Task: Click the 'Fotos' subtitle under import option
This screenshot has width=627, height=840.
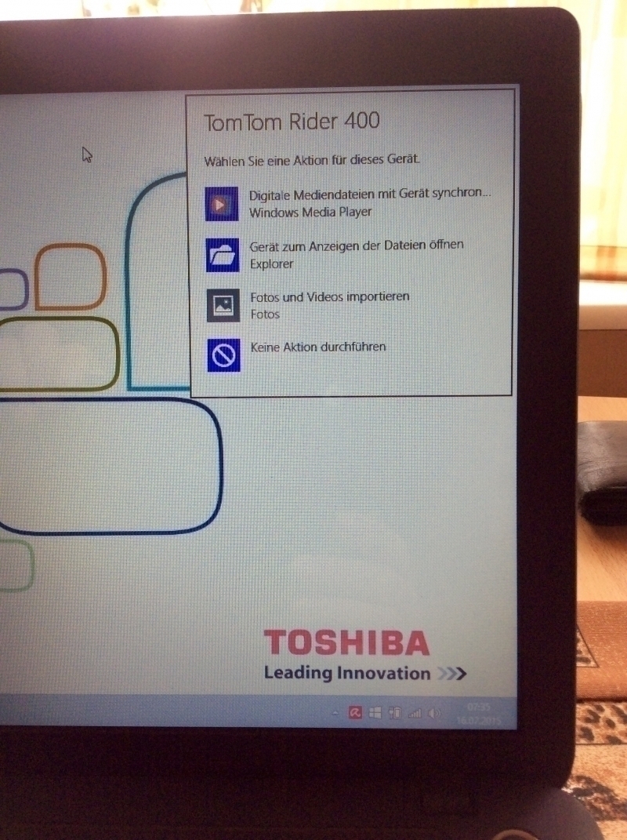Action: [264, 315]
